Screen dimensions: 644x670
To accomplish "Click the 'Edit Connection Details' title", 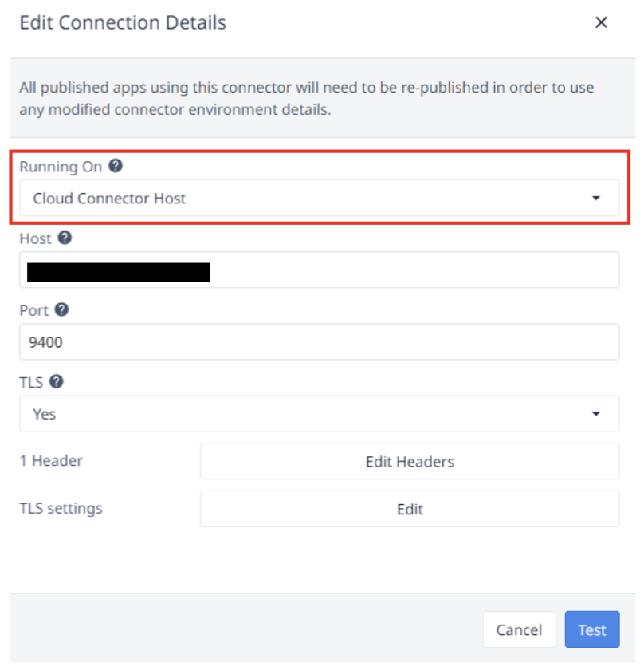I will point(123,22).
